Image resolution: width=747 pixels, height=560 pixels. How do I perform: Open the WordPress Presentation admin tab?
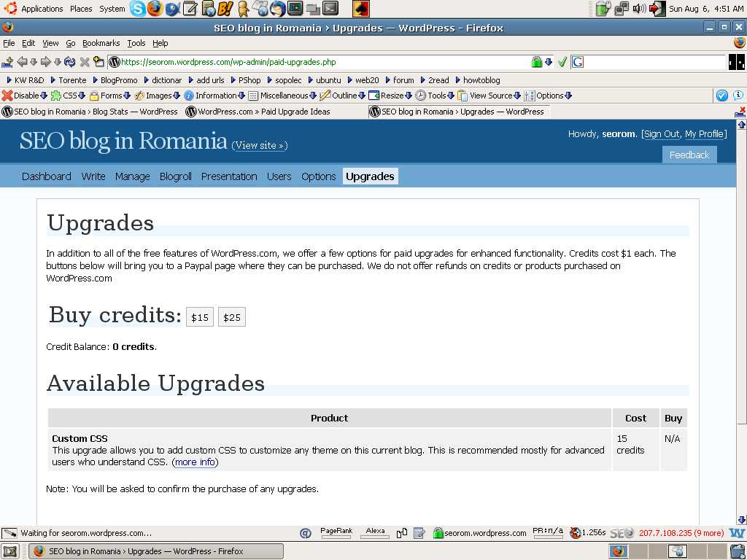pyautogui.click(x=229, y=176)
